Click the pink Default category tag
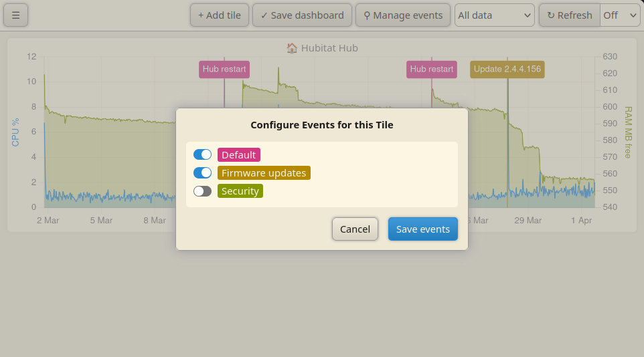The height and width of the screenshot is (357, 644). 238,154
